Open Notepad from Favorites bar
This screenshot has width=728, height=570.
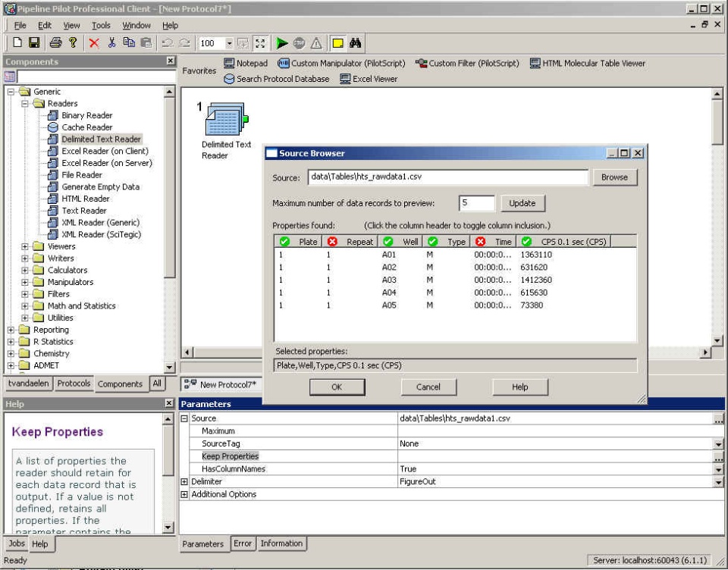point(246,63)
